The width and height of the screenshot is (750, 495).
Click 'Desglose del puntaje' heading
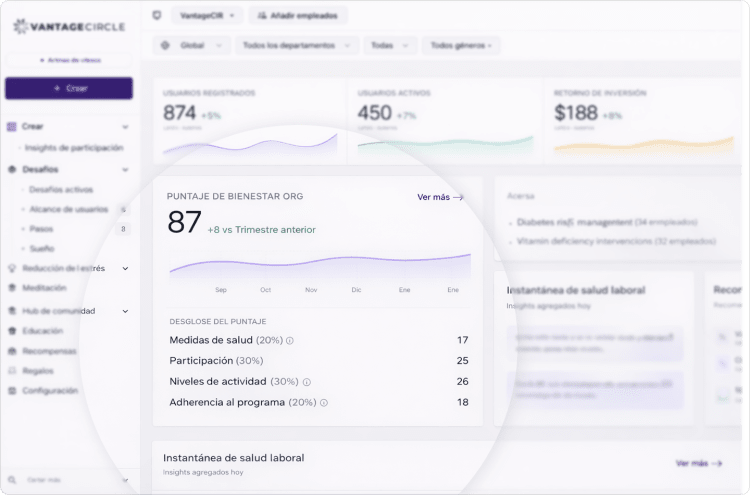click(x=218, y=321)
